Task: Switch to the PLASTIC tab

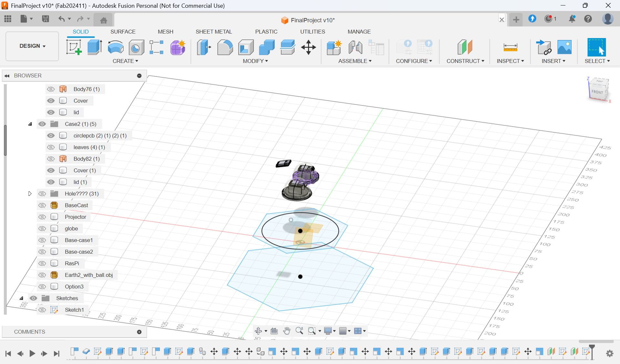Action: point(266,32)
